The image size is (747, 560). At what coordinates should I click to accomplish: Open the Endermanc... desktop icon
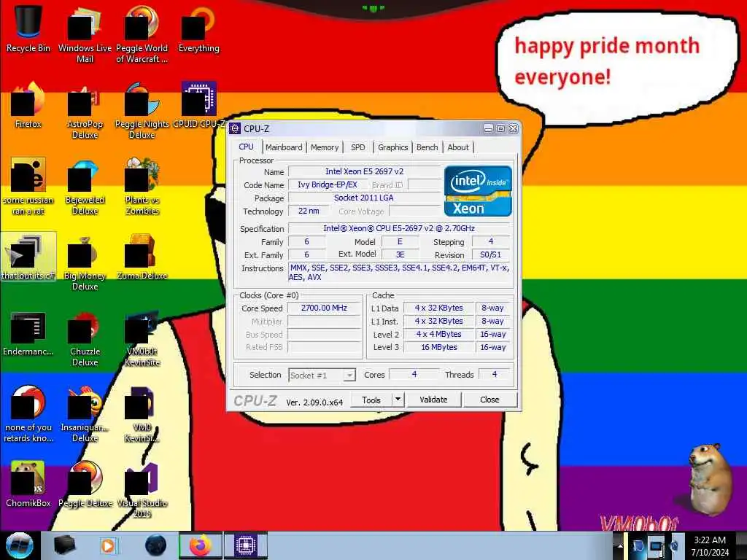pyautogui.click(x=28, y=333)
